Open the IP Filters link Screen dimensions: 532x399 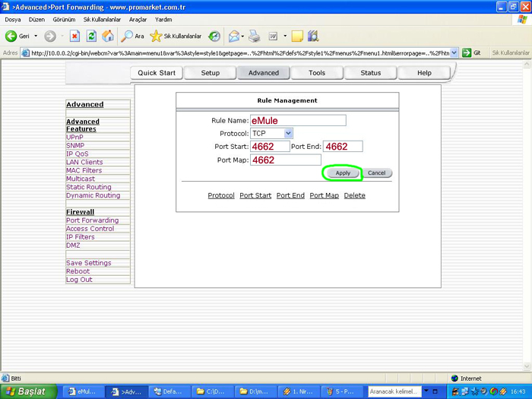pos(81,237)
